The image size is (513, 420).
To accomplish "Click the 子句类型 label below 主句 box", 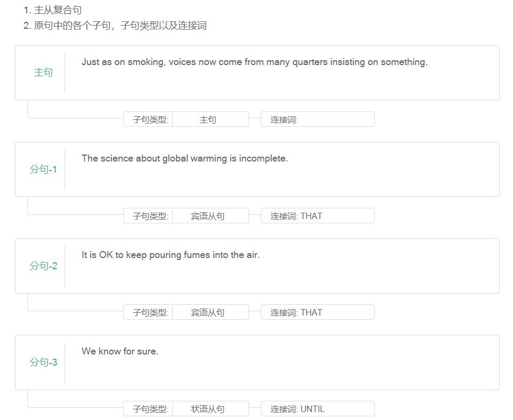I will [150, 119].
